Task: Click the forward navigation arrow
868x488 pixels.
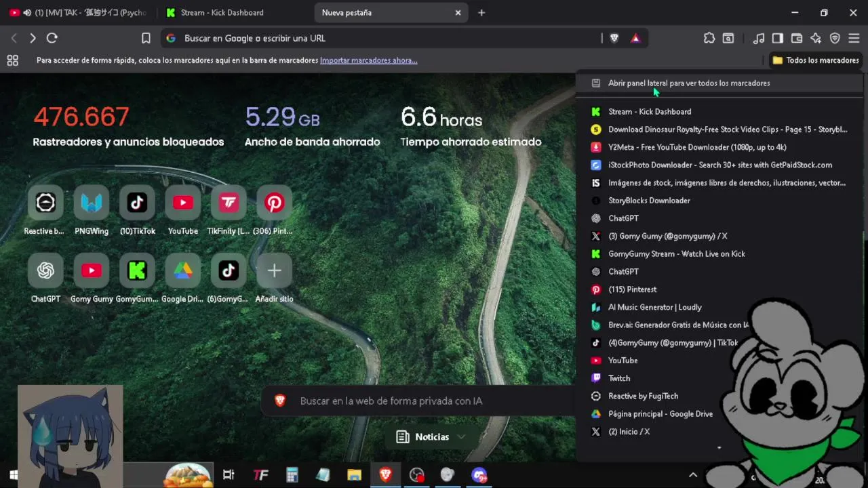Action: click(x=33, y=38)
